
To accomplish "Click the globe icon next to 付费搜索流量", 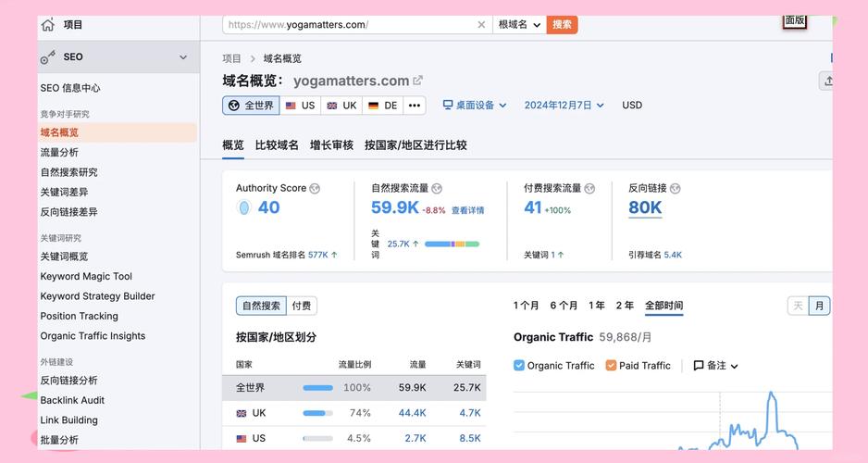I will [x=589, y=188].
